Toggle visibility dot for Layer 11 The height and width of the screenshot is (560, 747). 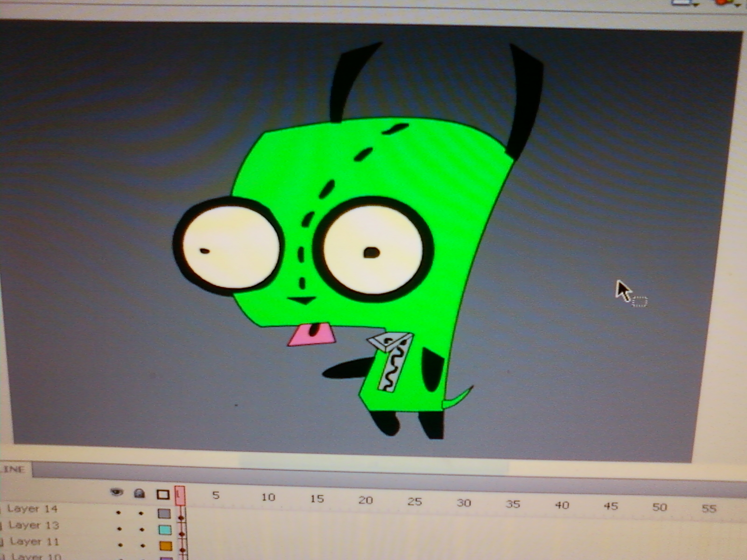click(x=120, y=545)
